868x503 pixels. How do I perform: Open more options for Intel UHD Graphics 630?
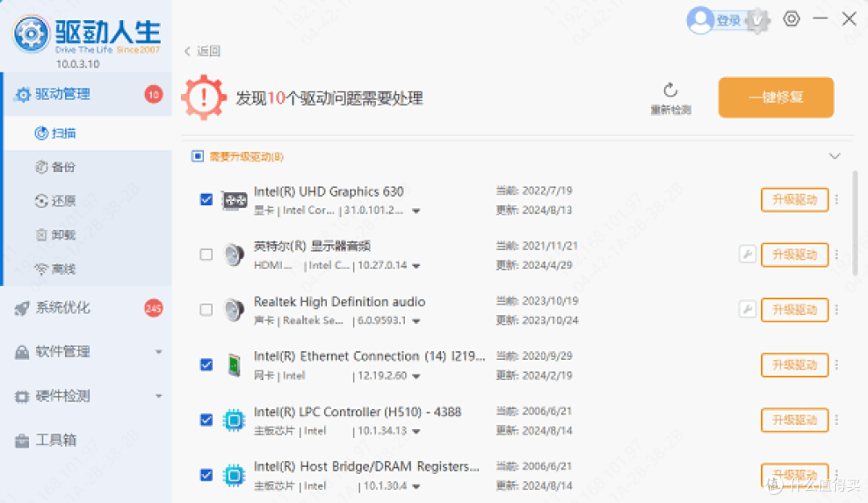pyautogui.click(x=837, y=199)
